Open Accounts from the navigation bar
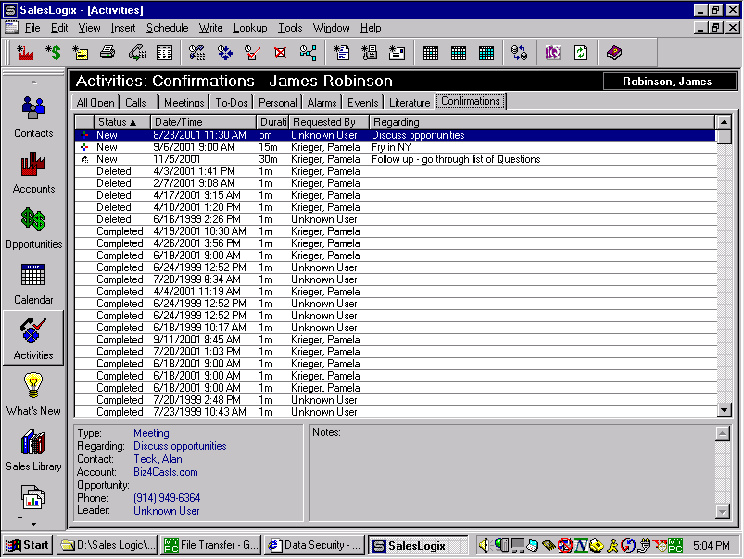This screenshot has width=744, height=559. point(33,173)
